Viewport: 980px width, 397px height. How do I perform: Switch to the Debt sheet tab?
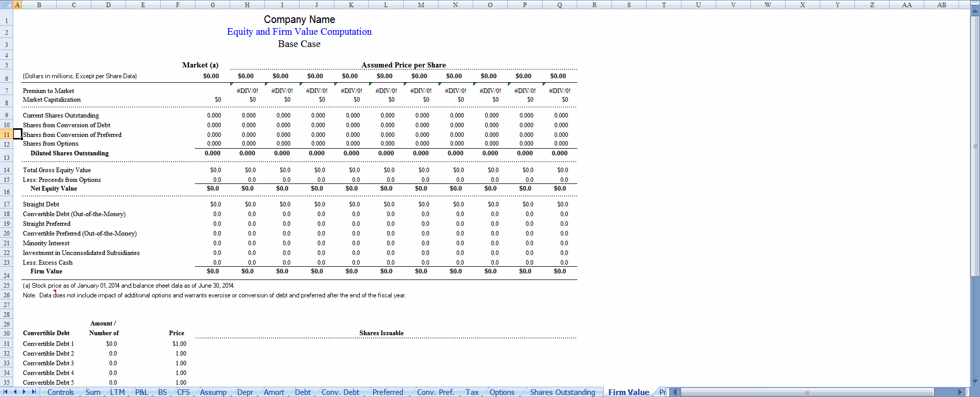click(303, 392)
